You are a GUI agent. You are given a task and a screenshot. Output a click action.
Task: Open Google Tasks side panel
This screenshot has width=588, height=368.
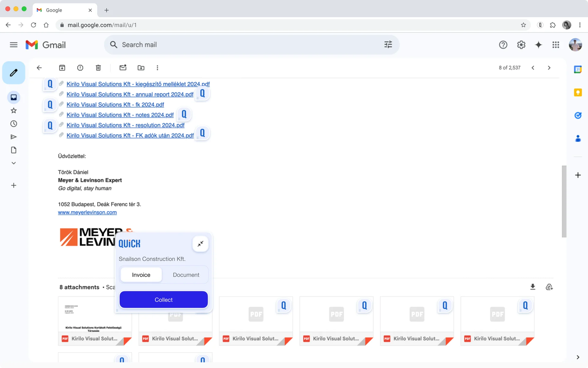[578, 115]
